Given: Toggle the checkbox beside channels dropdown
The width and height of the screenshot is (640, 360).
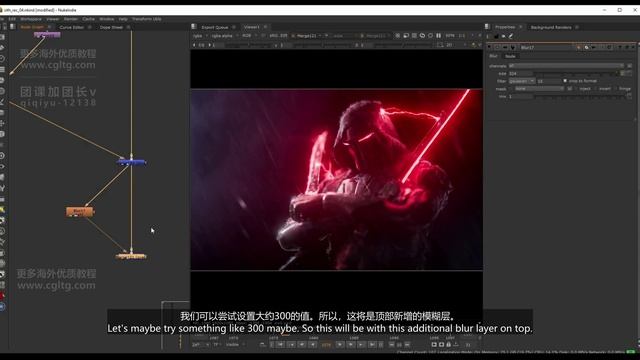Looking at the screenshot, I should click(x=629, y=65).
